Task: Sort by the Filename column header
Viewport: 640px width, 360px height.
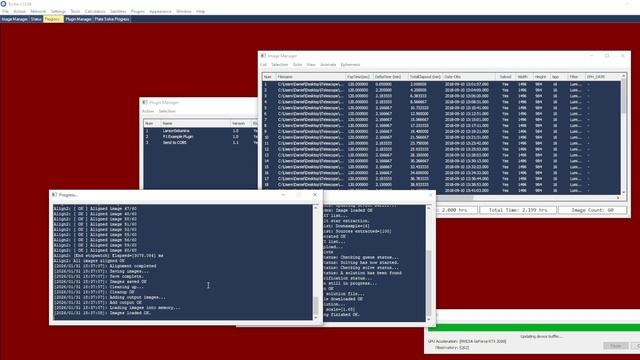Action: (311, 77)
